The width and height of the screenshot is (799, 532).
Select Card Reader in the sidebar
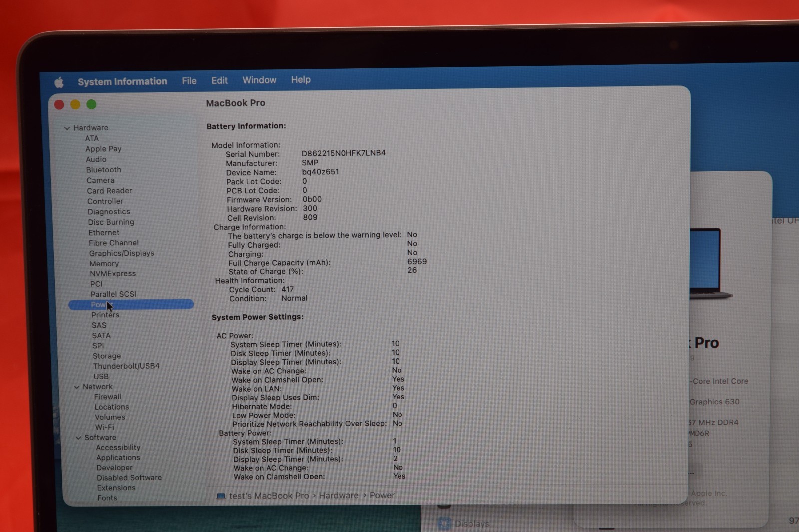109,191
